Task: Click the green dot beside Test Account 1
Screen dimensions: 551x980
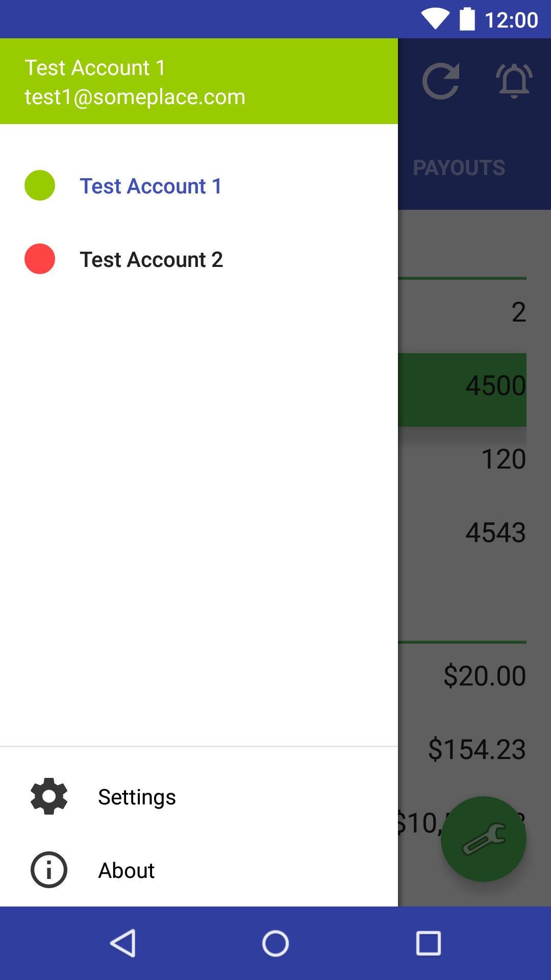Action: coord(40,185)
